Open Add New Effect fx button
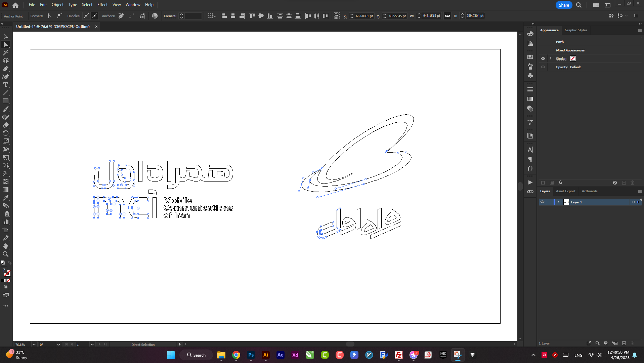 point(561,183)
